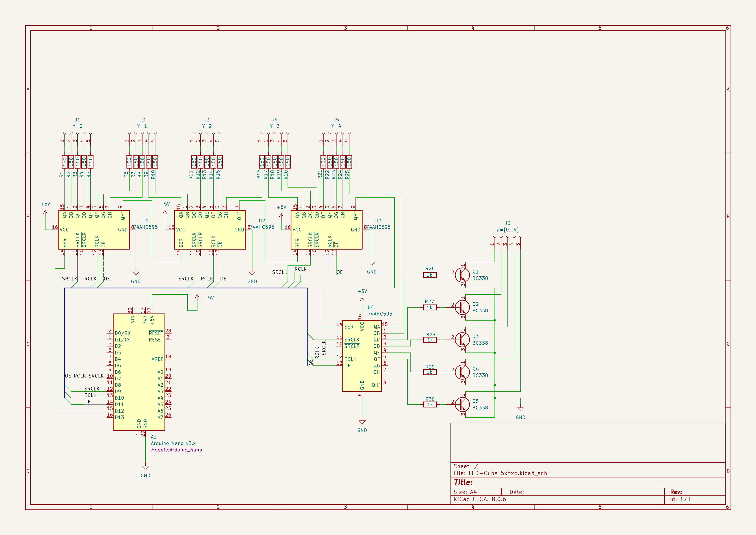This screenshot has height=535, width=756.
Task: Click the Q5 BC338 transistor symbol
Action: [462, 404]
